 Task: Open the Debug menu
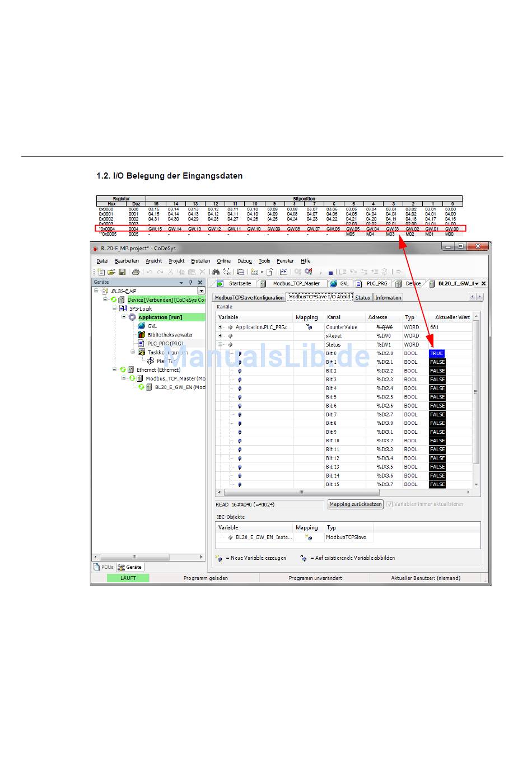(x=245, y=261)
